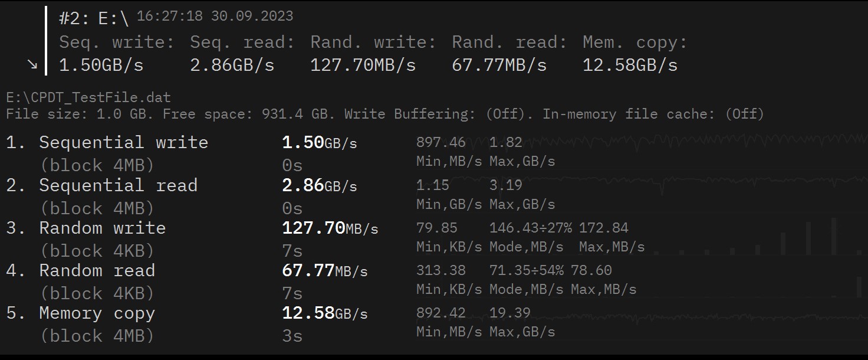Click the Seq. write summary value 1.50GB/s
This screenshot has width=868, height=360.
101,65
